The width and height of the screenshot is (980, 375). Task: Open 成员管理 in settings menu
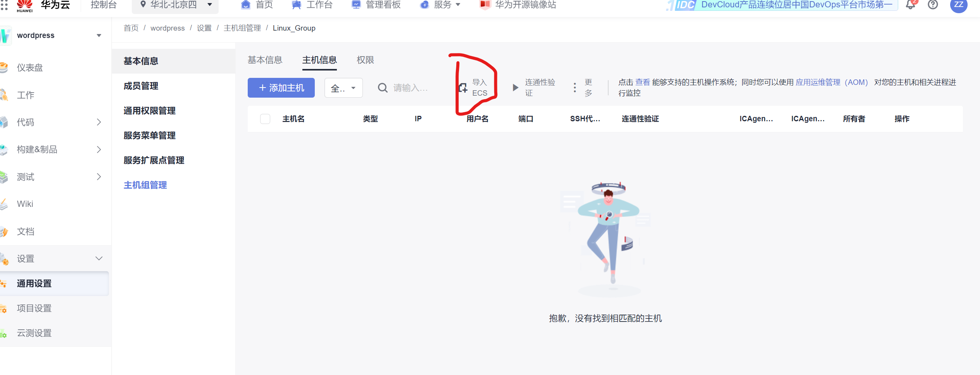pos(141,86)
